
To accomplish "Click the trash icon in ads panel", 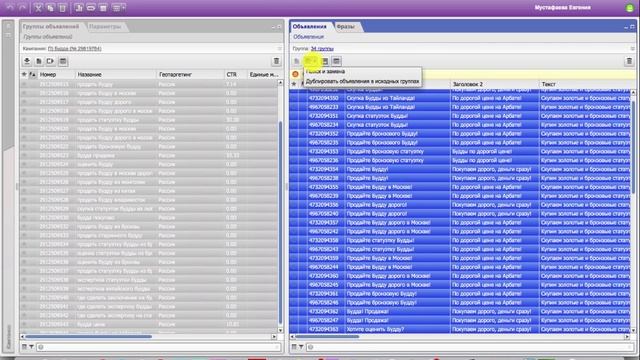I will click(629, 61).
